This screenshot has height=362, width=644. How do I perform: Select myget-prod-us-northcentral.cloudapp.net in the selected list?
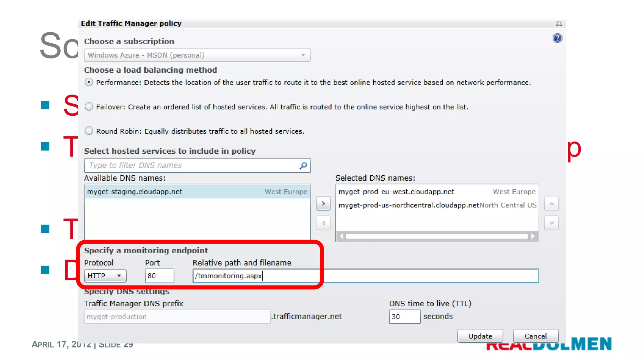pos(437,205)
